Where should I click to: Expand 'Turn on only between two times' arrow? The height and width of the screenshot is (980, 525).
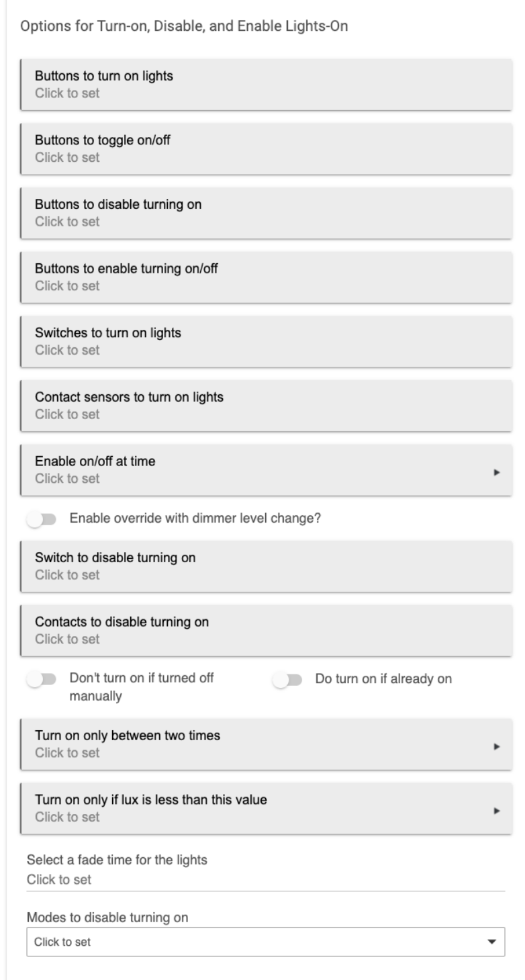pyautogui.click(x=497, y=746)
